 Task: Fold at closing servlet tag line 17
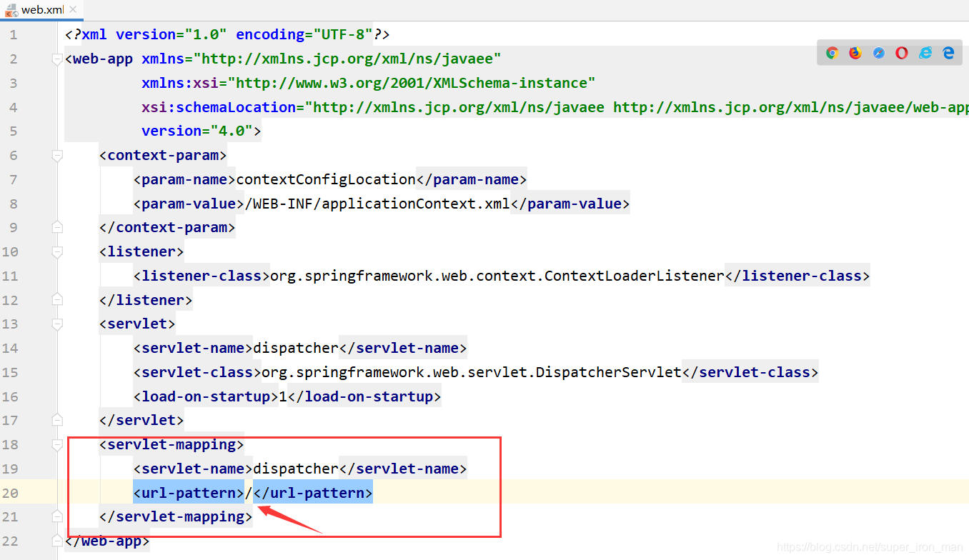pos(57,419)
